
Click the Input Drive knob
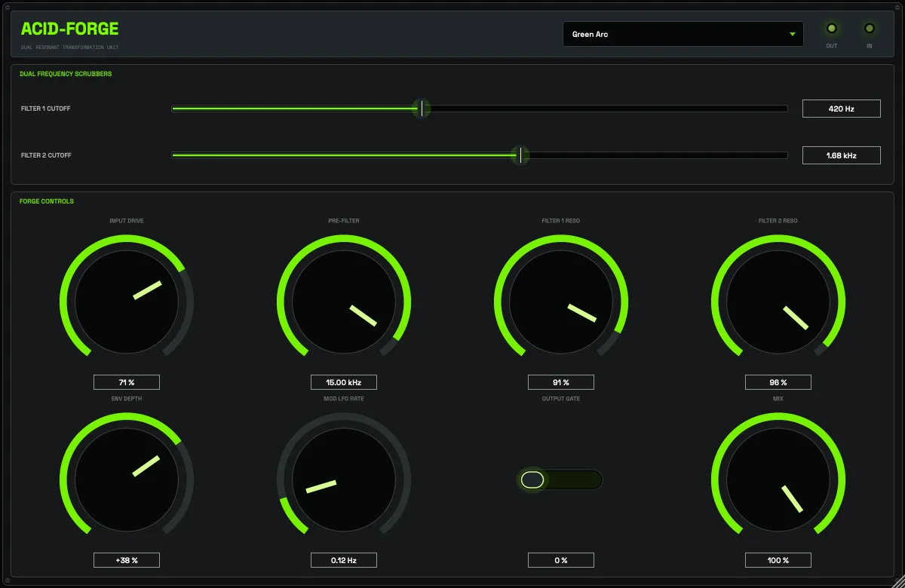click(x=127, y=302)
